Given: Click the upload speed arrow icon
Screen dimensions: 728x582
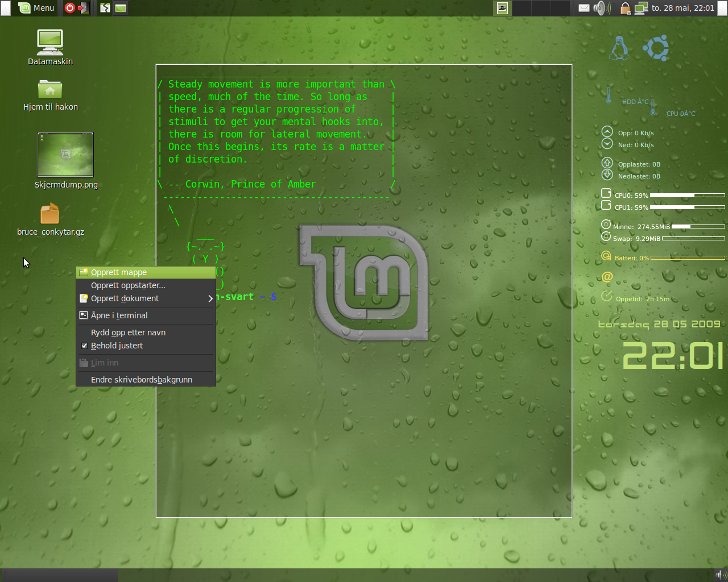Looking at the screenshot, I should point(607,132).
